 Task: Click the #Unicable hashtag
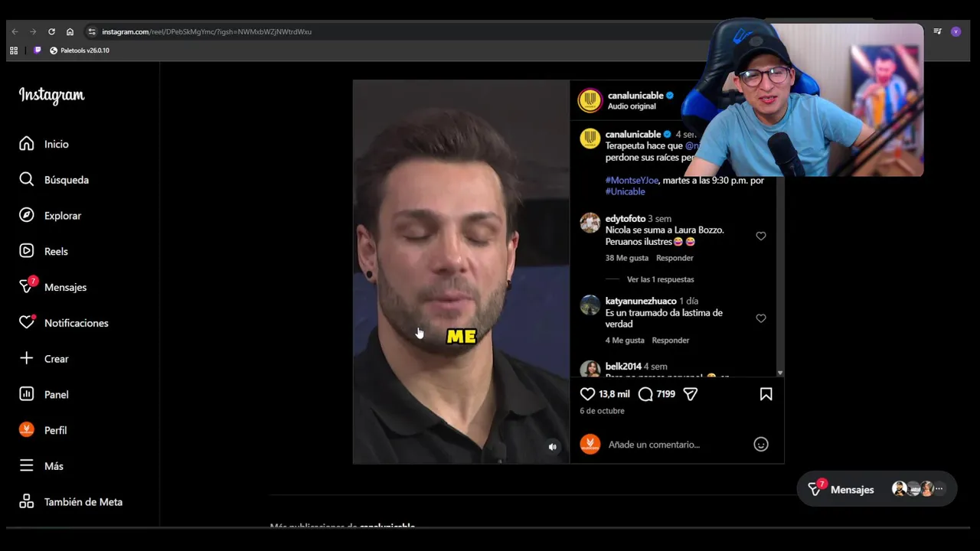pos(625,192)
